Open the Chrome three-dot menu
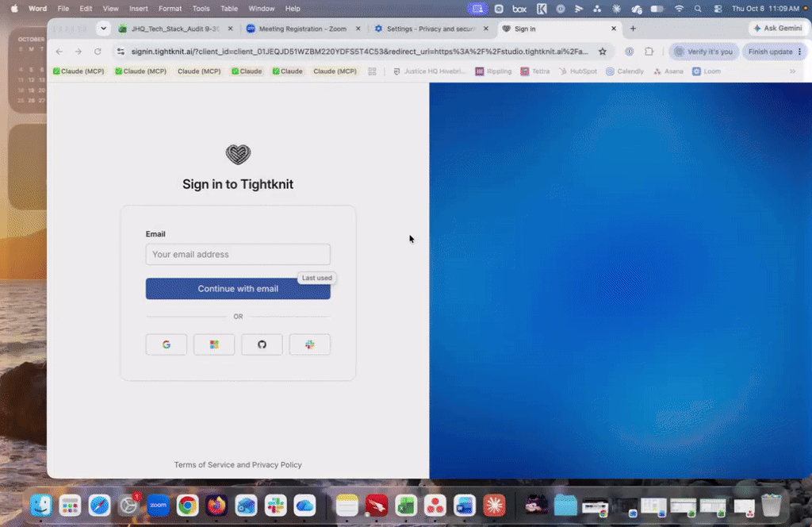812x527 pixels. click(x=800, y=52)
